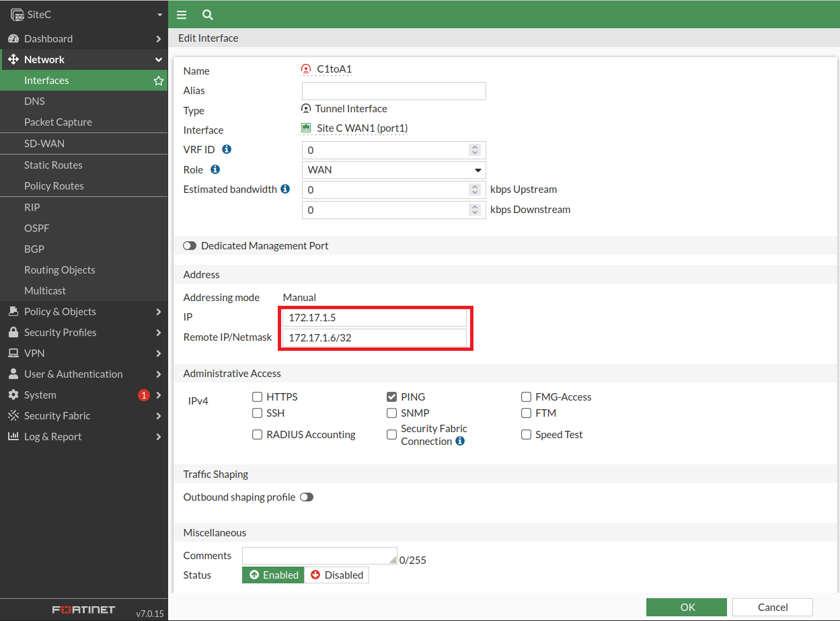Click OK to save interface
Viewport: 840px width, 621px height.
687,608
